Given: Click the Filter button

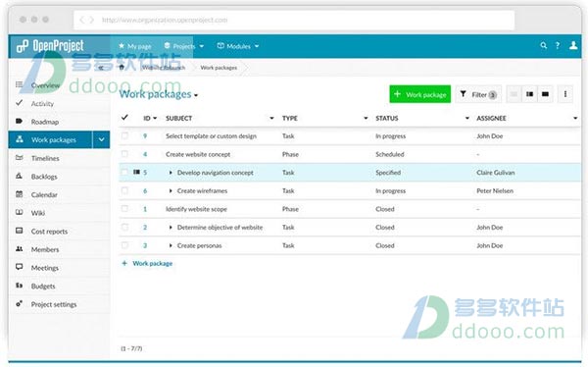Looking at the screenshot, I should [x=478, y=94].
